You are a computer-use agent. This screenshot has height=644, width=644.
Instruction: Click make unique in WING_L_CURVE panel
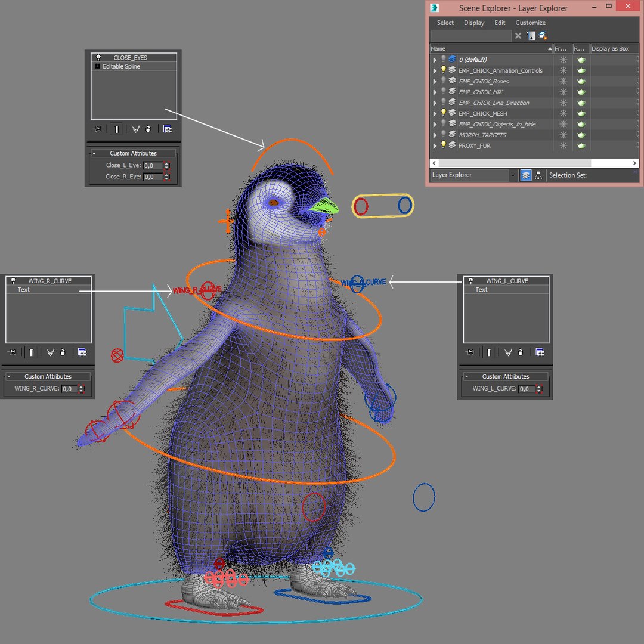[507, 352]
